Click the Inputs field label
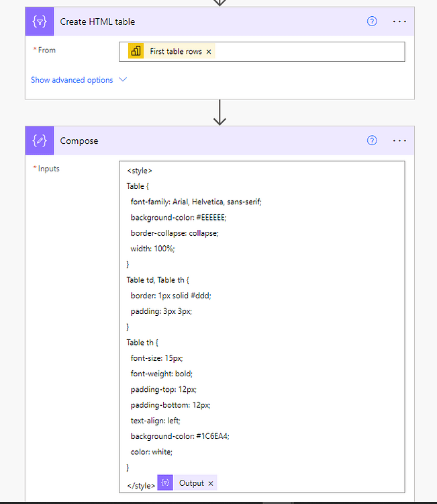The height and width of the screenshot is (504, 437). pos(48,169)
